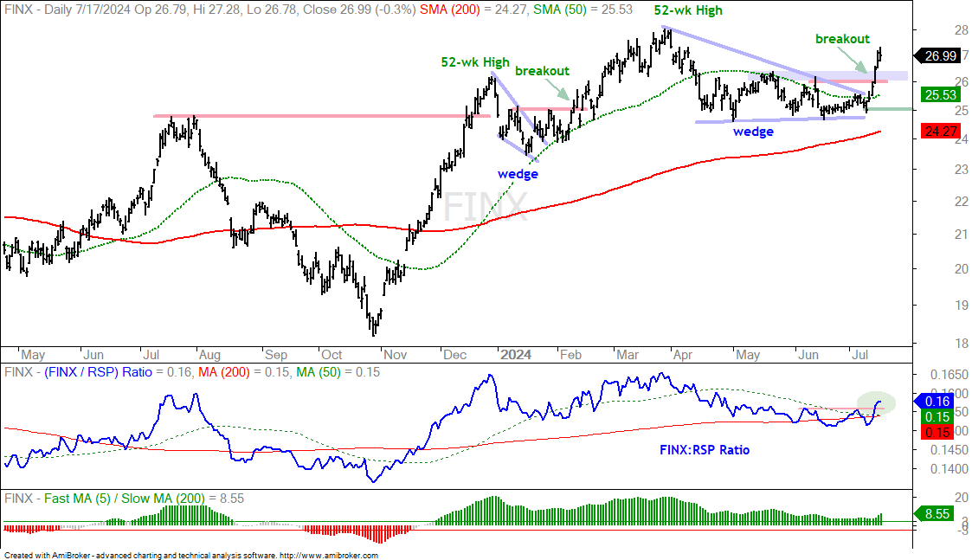Click the FINX watermark in chart center
Viewport: 972px width, 560px height.
click(485, 207)
